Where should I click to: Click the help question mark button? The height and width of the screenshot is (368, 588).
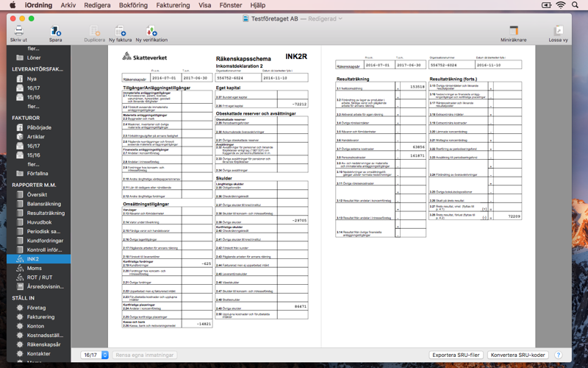(x=558, y=355)
